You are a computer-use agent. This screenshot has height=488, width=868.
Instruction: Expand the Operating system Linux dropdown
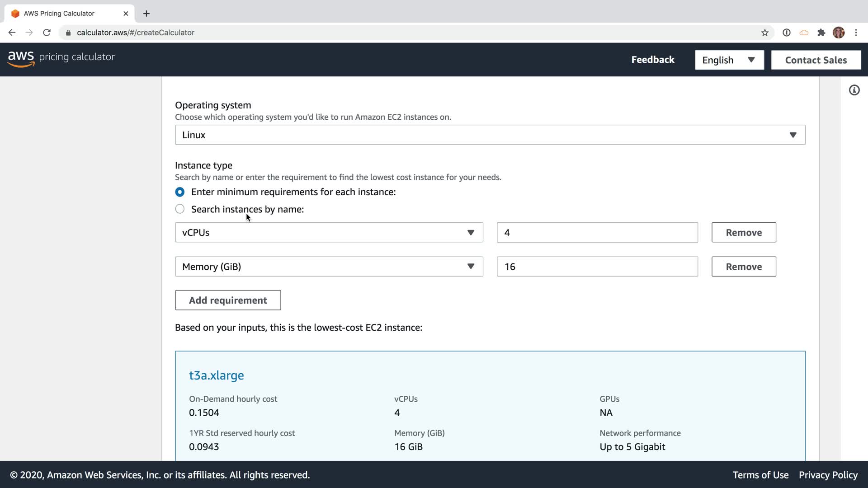point(490,135)
